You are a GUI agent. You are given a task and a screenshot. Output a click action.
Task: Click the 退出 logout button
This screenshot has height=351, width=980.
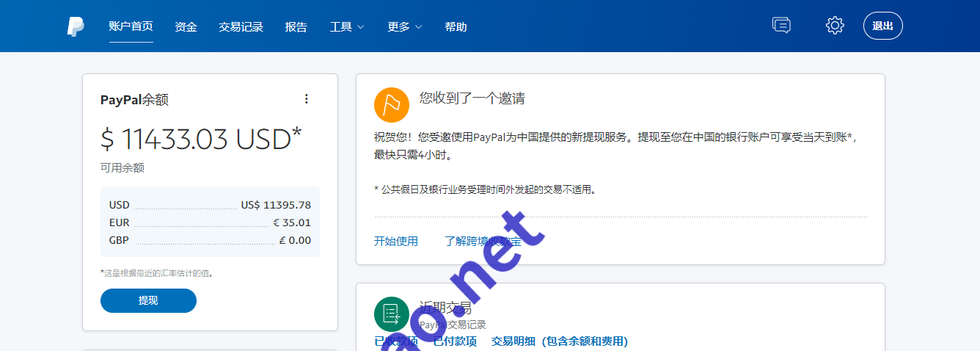883,26
